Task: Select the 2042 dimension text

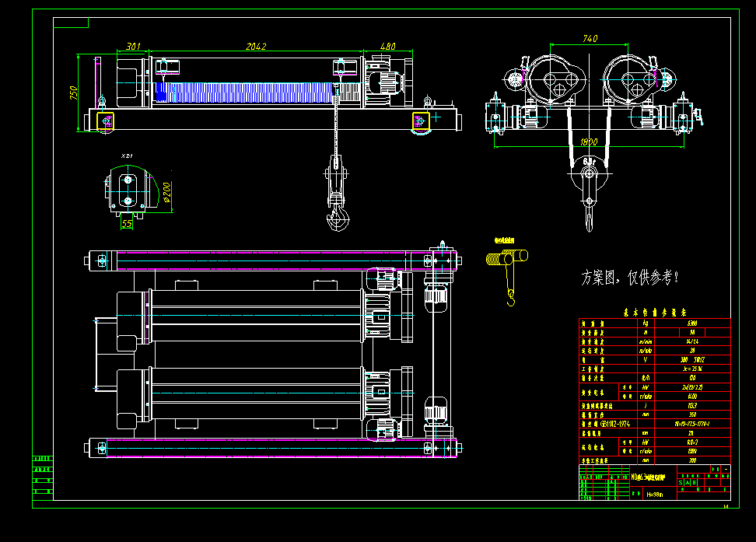Action: pyautogui.click(x=256, y=47)
